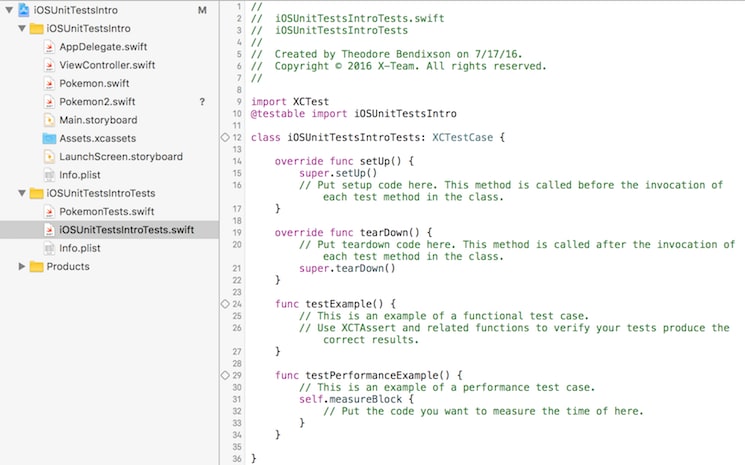The width and height of the screenshot is (745, 465).
Task: Open Pokemon.swift file
Action: (x=94, y=83)
